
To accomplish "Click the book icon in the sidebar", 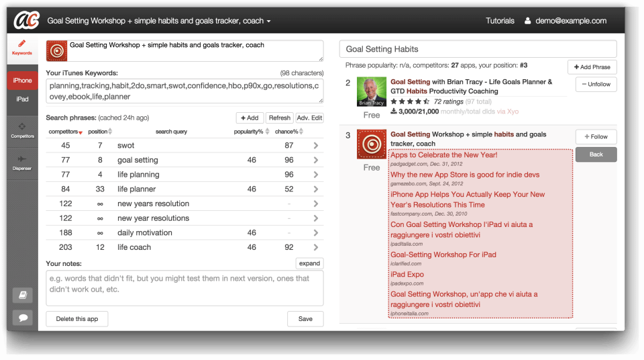I will (x=23, y=295).
